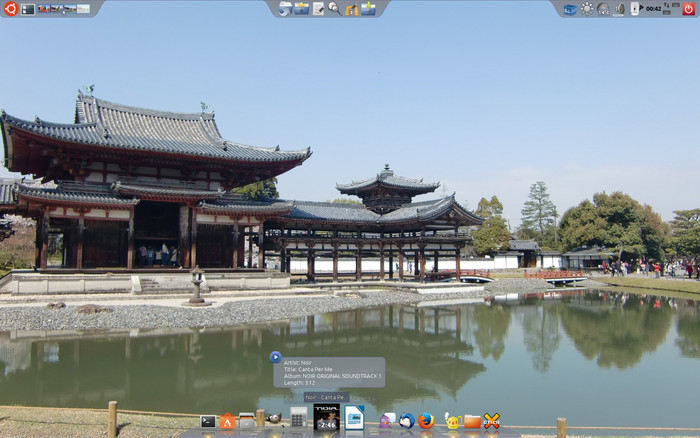
Task: Launch GIMP from the dock
Action: [x=273, y=418]
